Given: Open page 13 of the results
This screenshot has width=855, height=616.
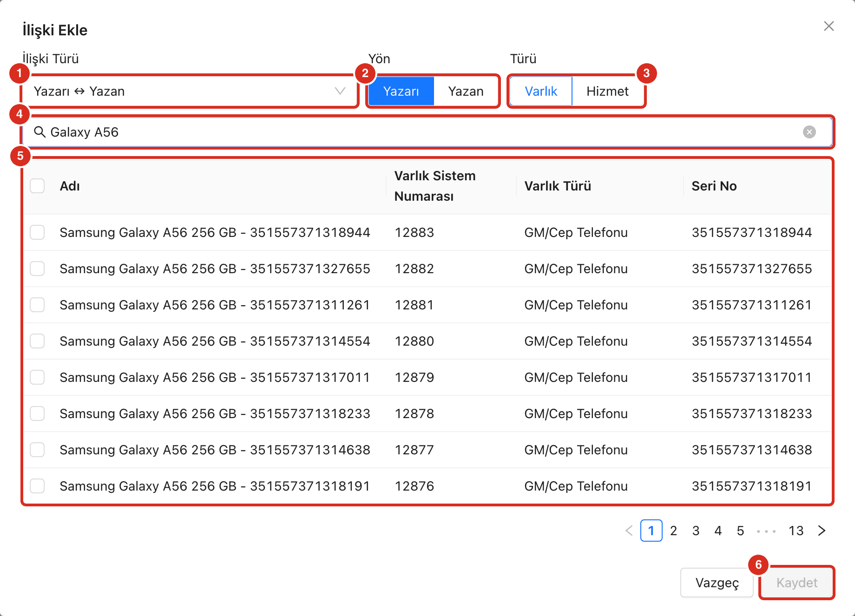Looking at the screenshot, I should click(796, 531).
